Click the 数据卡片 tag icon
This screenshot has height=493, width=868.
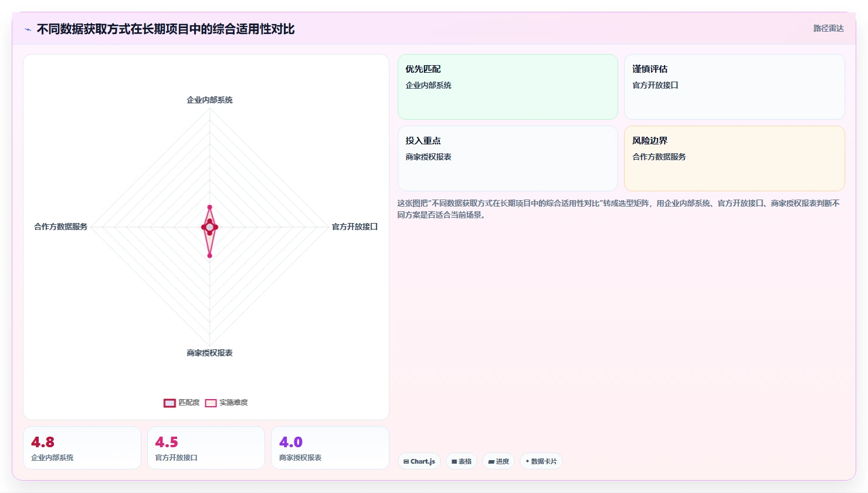coord(527,461)
